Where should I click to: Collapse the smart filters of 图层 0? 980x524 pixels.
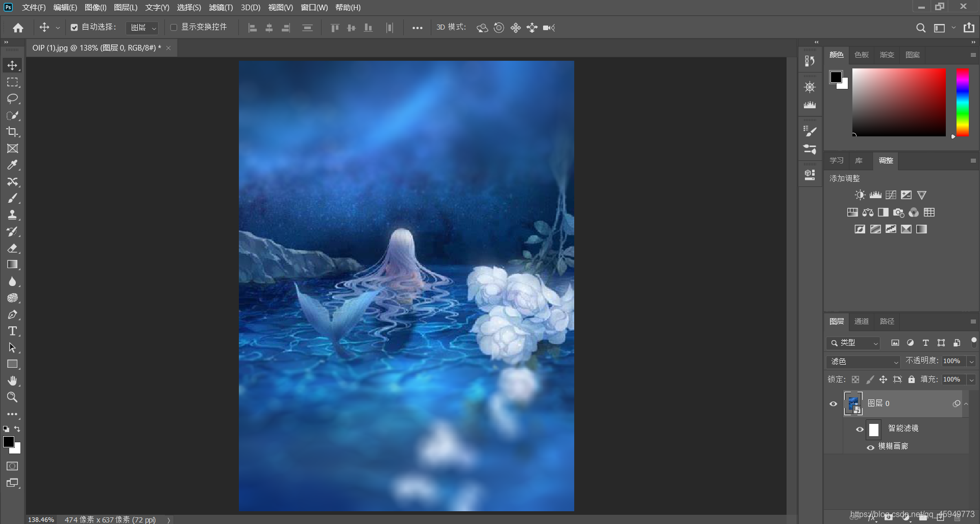966,404
